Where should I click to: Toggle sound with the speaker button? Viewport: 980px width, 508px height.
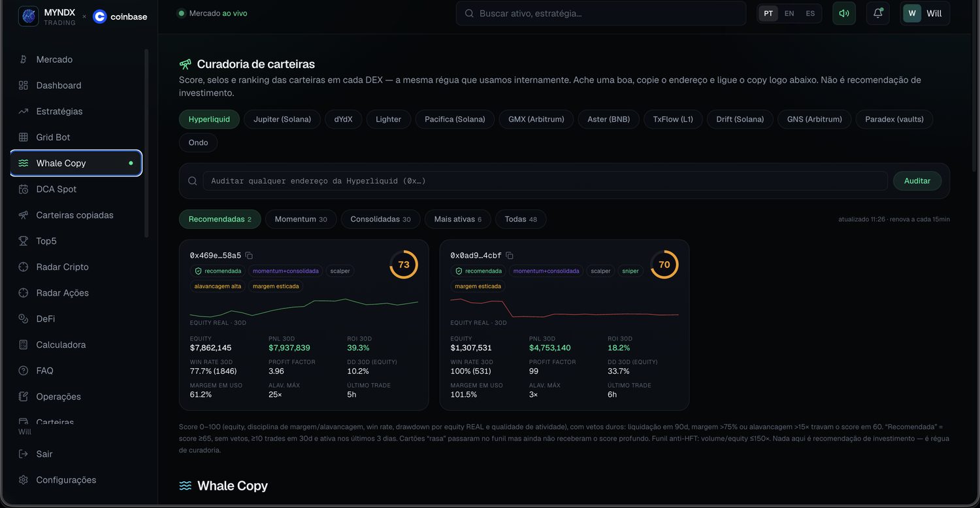click(x=844, y=13)
